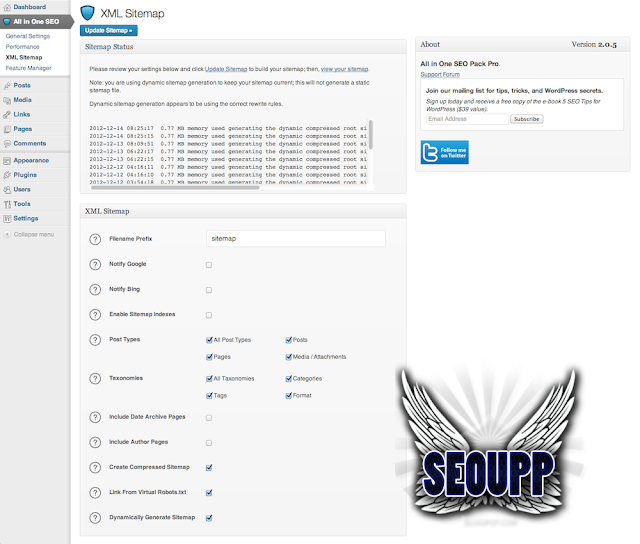This screenshot has width=640, height=544.
Task: Open help for Include Author Pages
Action: coord(95,442)
